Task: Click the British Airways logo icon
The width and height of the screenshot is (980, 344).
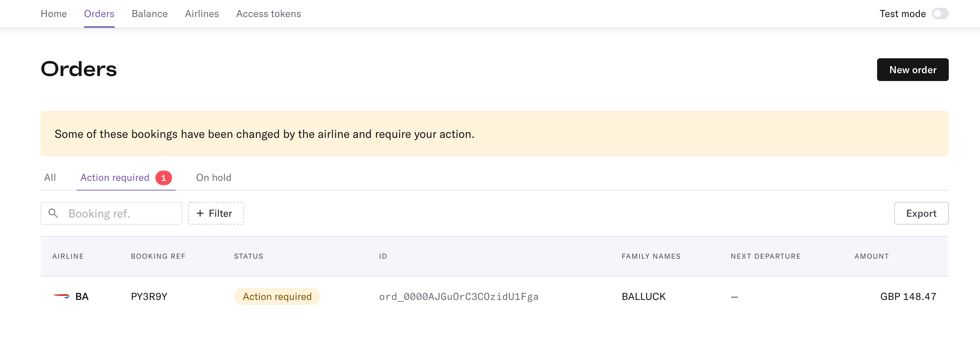Action: coord(61,296)
